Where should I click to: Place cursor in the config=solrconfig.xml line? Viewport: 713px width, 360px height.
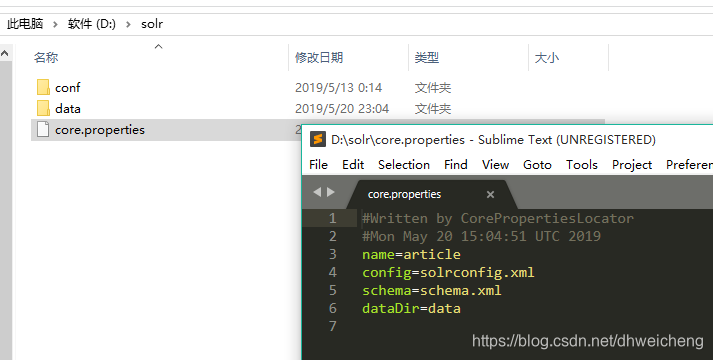tap(448, 273)
